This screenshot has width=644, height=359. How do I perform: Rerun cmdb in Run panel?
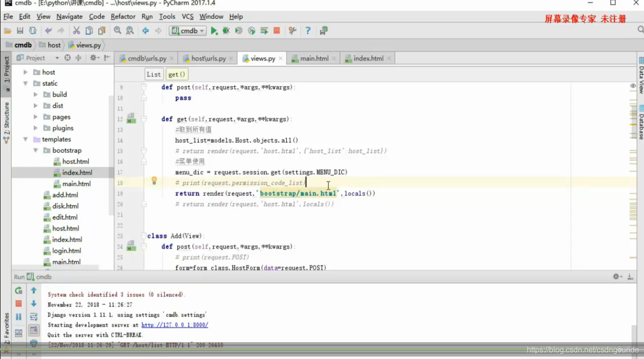[x=18, y=291]
